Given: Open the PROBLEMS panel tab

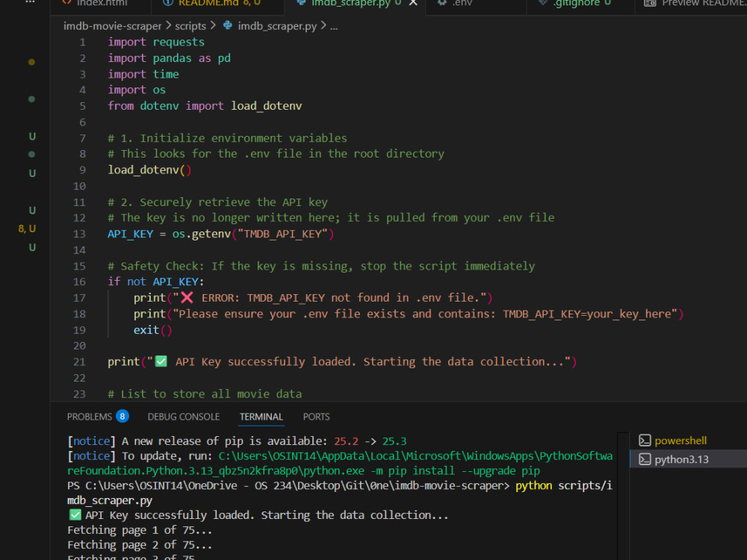Looking at the screenshot, I should click(x=89, y=417).
